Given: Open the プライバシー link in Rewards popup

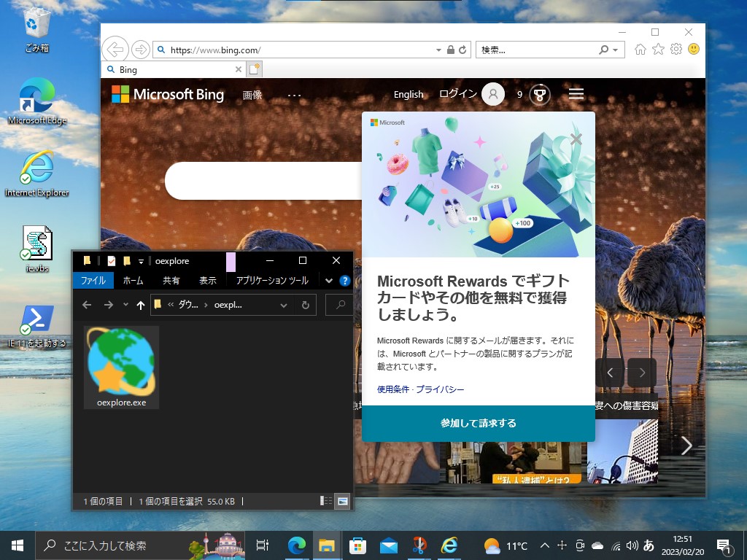Looking at the screenshot, I should coord(441,389).
